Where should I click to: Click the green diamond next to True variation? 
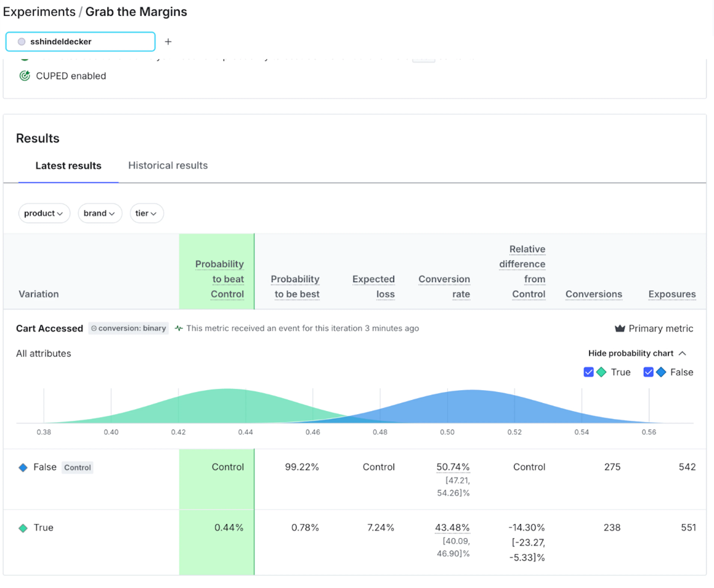23,528
